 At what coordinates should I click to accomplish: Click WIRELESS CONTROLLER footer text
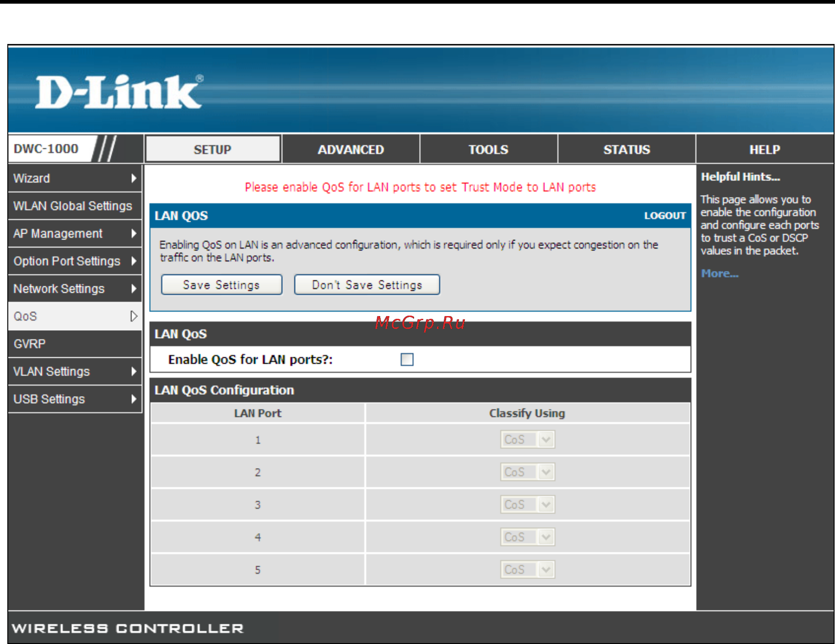click(128, 628)
